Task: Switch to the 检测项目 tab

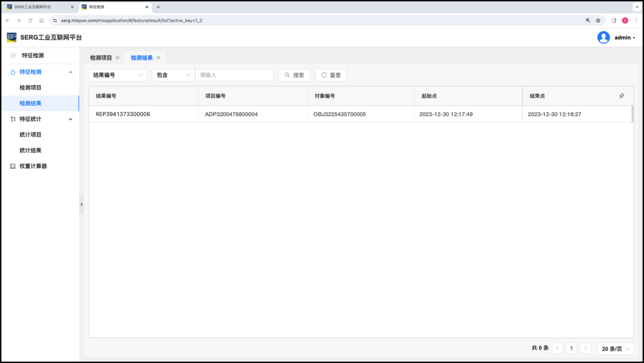Action: (x=101, y=58)
